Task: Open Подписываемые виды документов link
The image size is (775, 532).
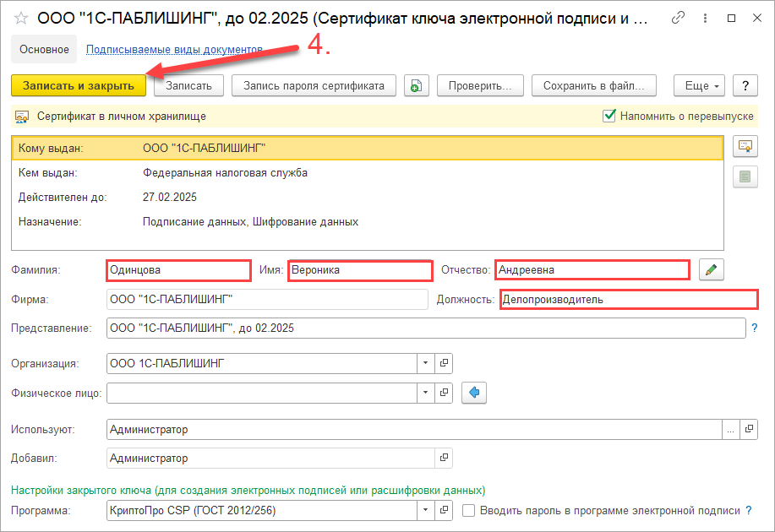Action: [x=174, y=49]
